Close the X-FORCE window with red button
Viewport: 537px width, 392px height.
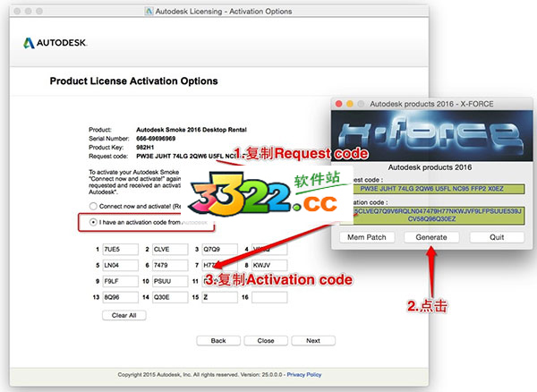coord(338,104)
